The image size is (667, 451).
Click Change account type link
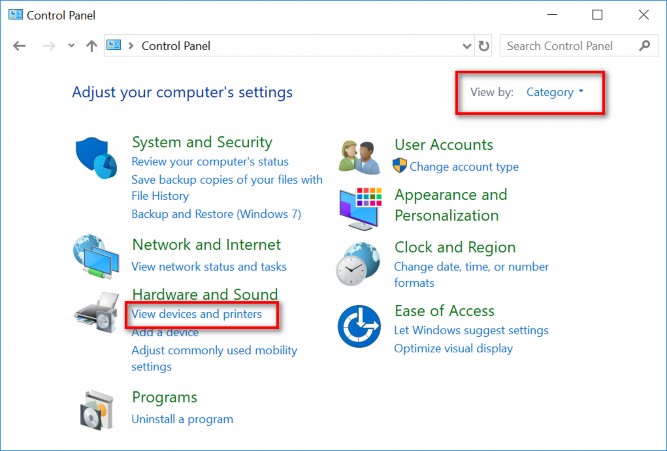[x=464, y=167]
